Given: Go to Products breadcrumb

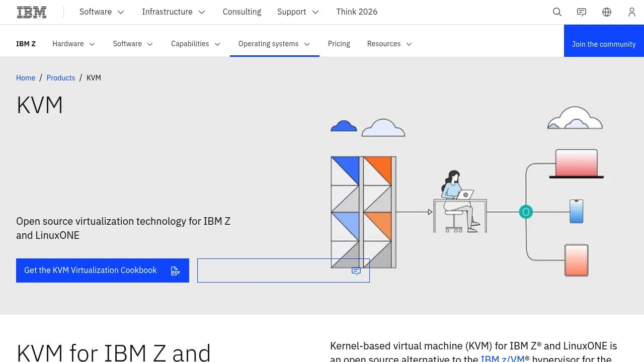Looking at the screenshot, I should coord(61,78).
